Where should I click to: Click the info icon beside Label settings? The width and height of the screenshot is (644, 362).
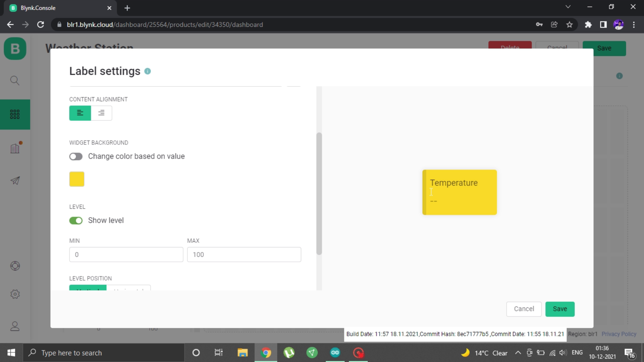[x=148, y=71]
